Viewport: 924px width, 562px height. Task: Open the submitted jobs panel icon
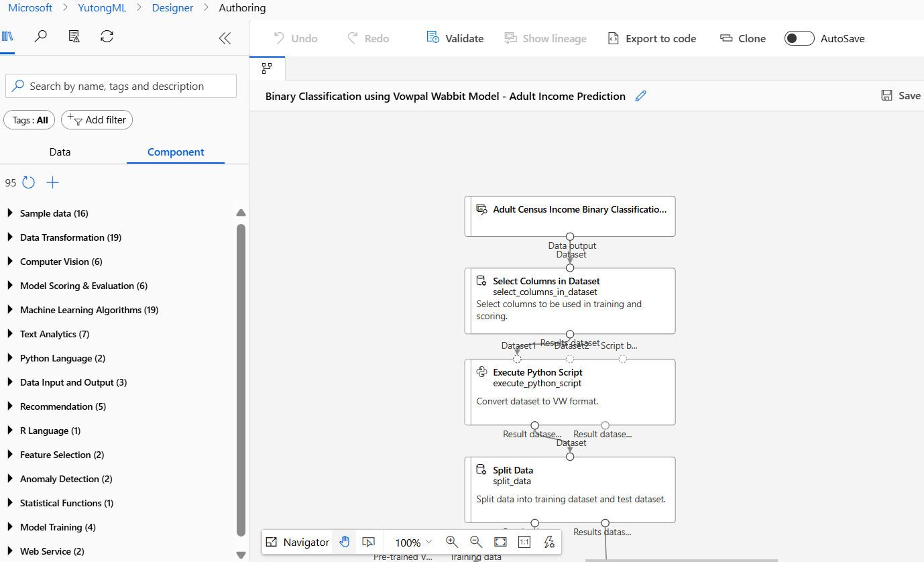click(74, 37)
